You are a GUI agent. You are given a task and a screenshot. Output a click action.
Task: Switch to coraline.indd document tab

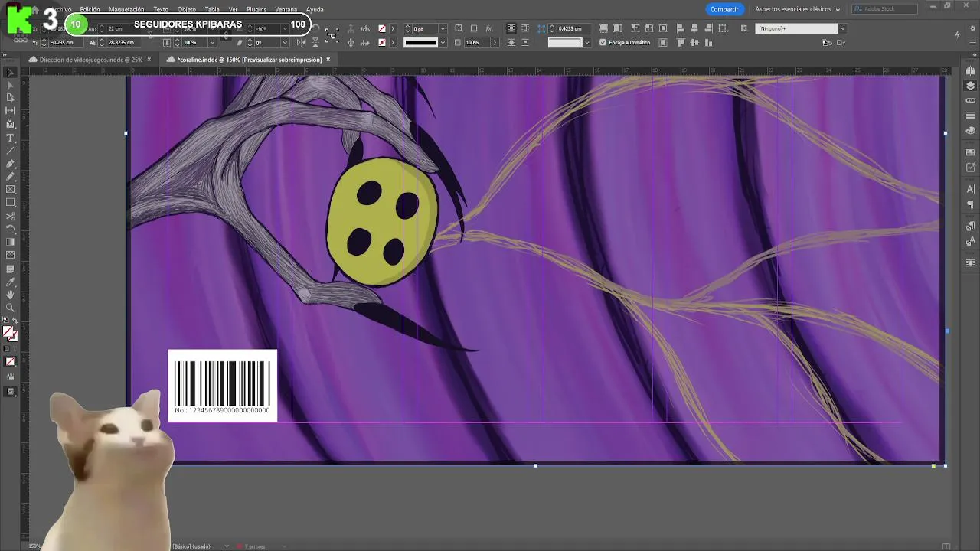point(249,60)
